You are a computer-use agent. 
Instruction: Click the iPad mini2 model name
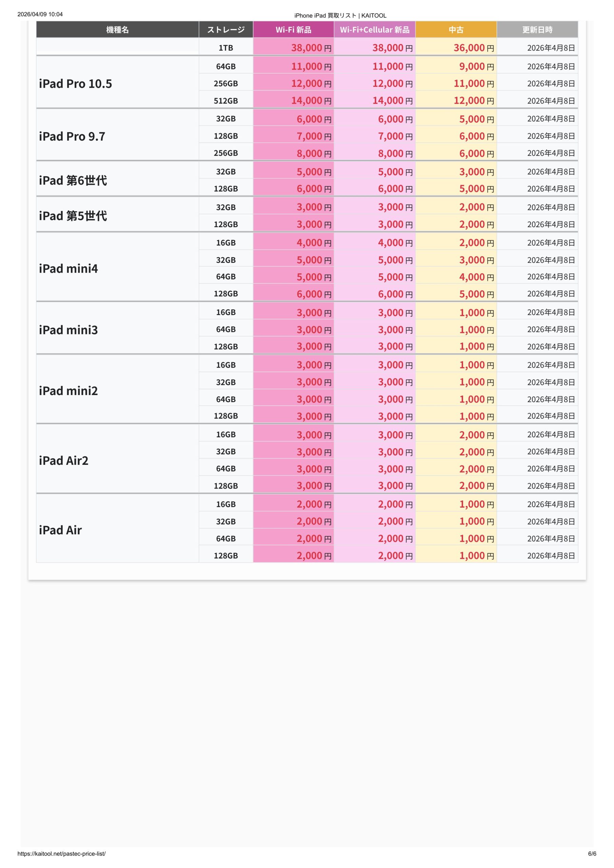tap(68, 391)
